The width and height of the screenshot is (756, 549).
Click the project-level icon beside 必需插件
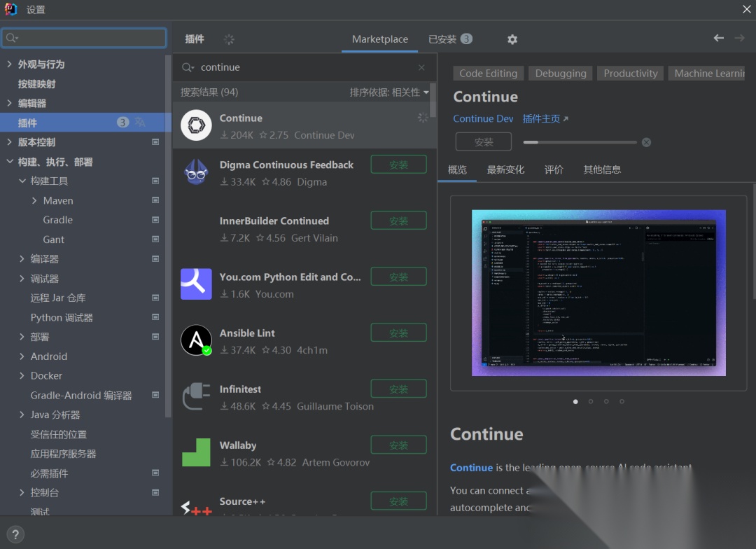point(155,473)
